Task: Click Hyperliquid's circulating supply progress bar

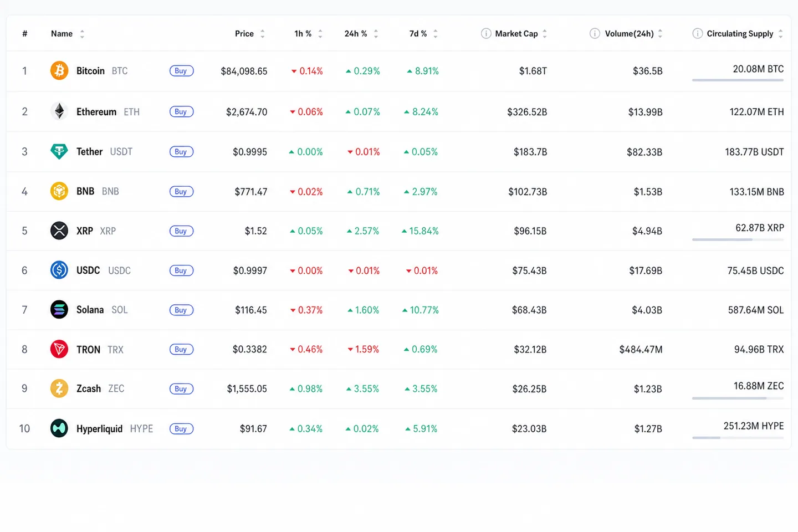Action: pos(738,438)
